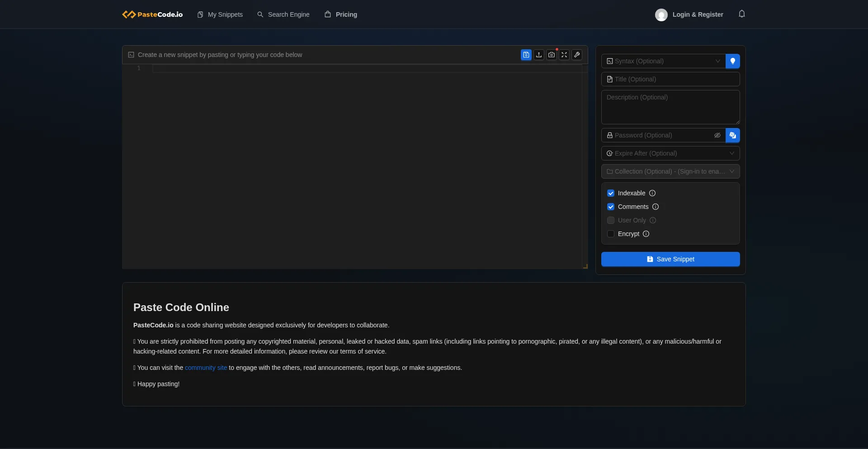Enter fullscreen mode via the expand icon
The height and width of the screenshot is (449, 868).
tap(564, 55)
